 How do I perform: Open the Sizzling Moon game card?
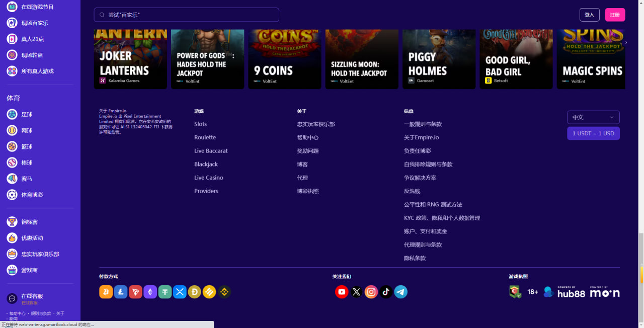(x=362, y=59)
